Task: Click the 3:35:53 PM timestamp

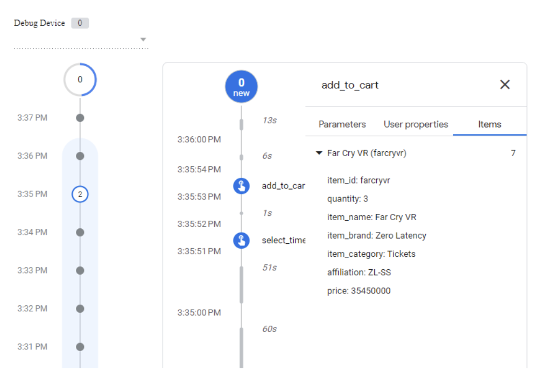Action: [199, 197]
